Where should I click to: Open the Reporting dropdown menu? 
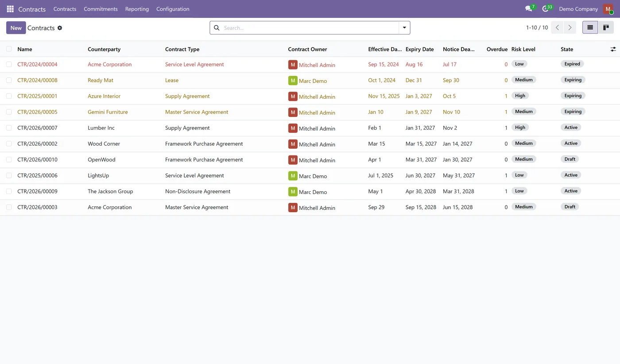click(137, 9)
